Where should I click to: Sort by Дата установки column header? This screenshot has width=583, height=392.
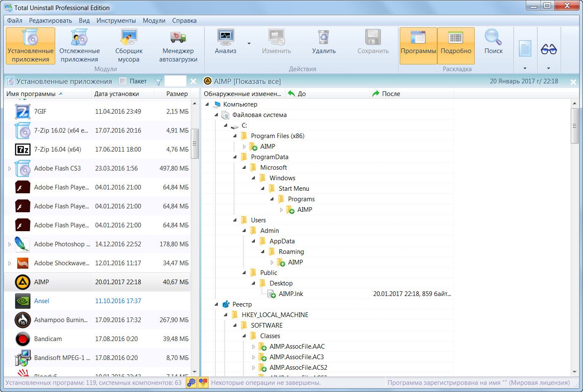123,93
